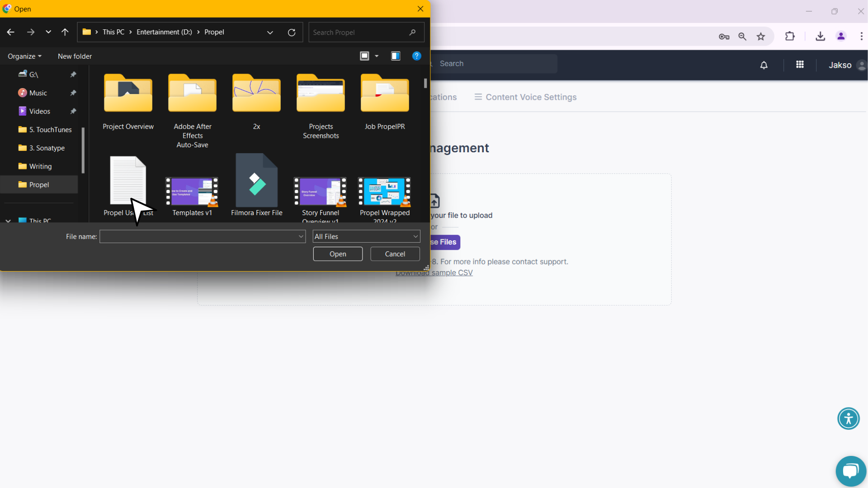Viewport: 868px width, 488px height.
Task: Go back in the Open dialog
Action: [x=11, y=32]
